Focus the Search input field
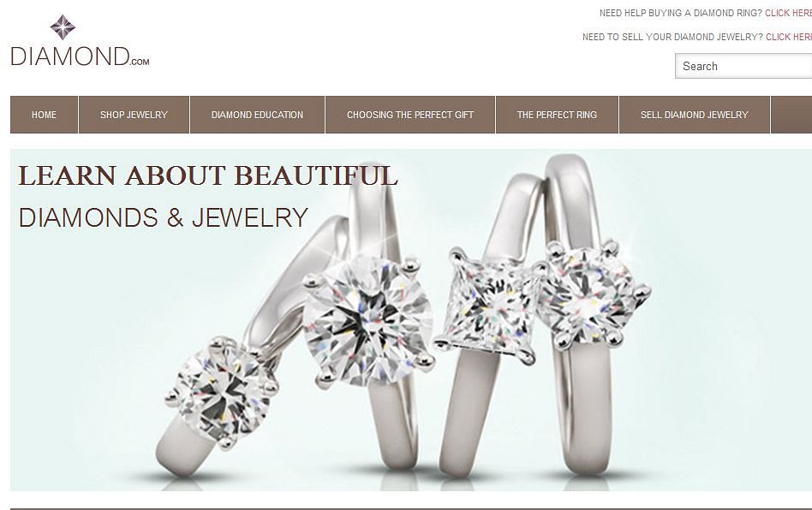 tap(743, 66)
